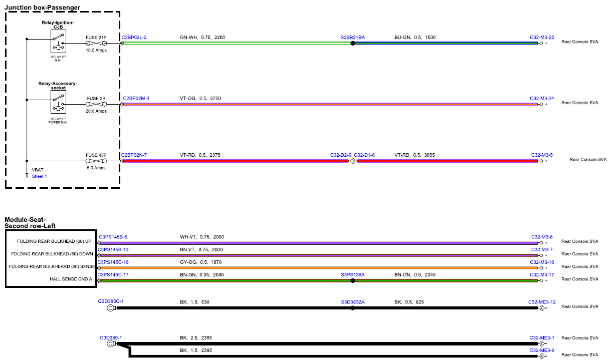611x364 pixels.
Task: Open connector C3PS145C-16 link
Action: point(113,262)
